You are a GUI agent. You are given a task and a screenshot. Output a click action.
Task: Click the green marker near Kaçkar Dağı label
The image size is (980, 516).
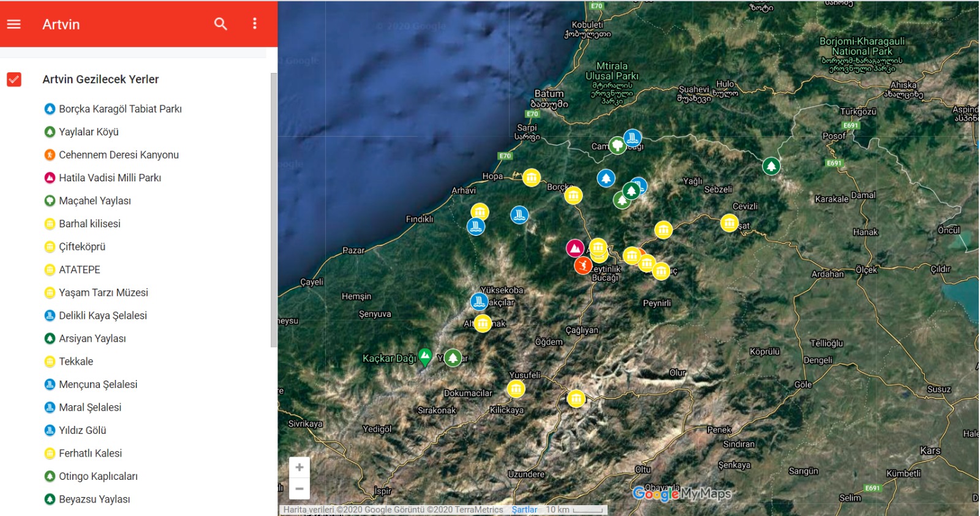tap(425, 357)
